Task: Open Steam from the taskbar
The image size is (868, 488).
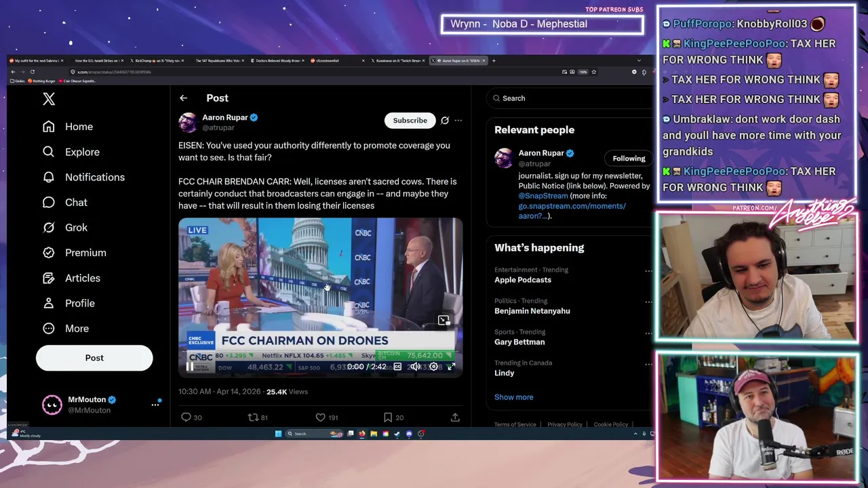Action: [397, 434]
